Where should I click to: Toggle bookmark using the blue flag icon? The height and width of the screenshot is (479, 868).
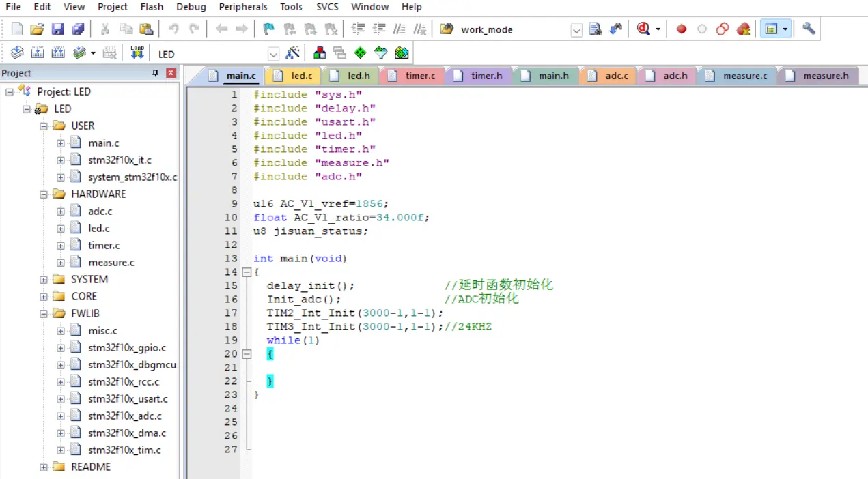pos(268,29)
